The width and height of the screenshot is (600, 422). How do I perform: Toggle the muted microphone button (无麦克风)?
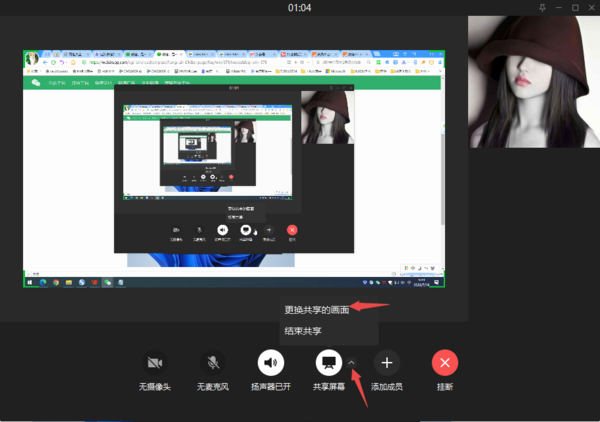point(212,362)
